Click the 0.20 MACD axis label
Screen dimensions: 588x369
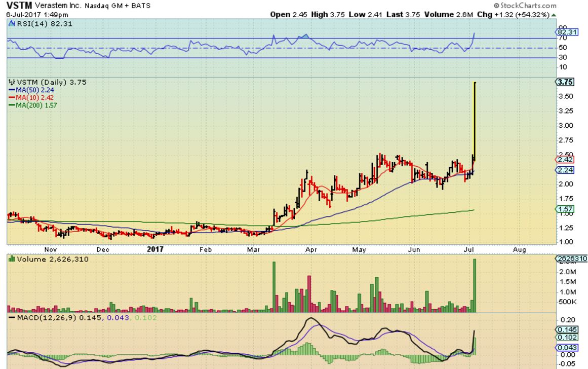[x=568, y=320]
